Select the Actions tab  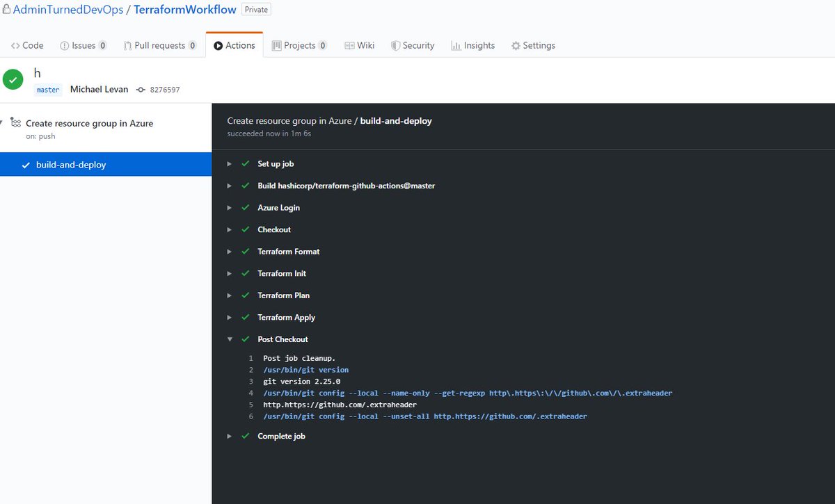(x=234, y=45)
